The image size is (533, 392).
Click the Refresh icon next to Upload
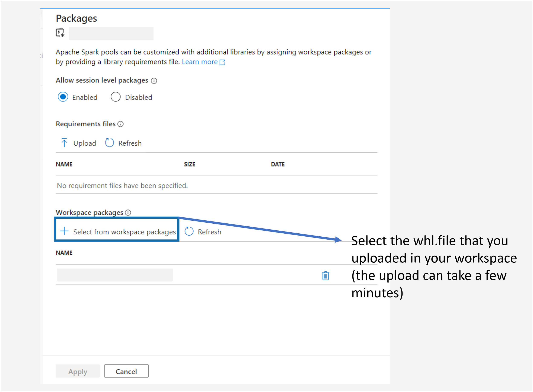109,143
